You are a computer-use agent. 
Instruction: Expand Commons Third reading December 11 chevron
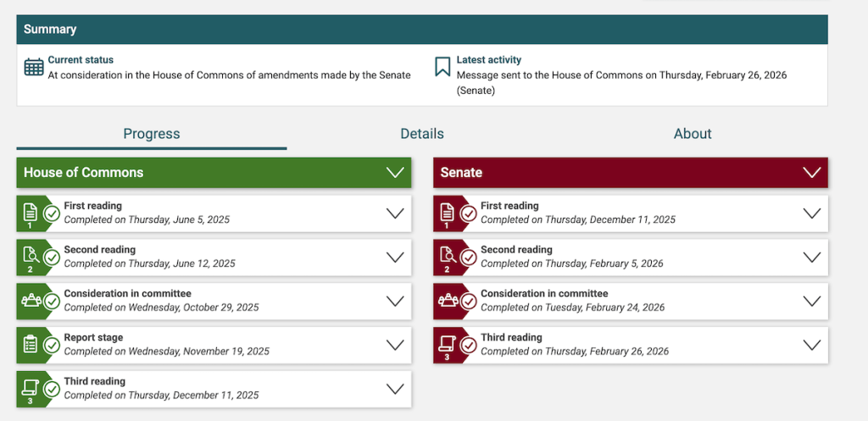(x=395, y=389)
